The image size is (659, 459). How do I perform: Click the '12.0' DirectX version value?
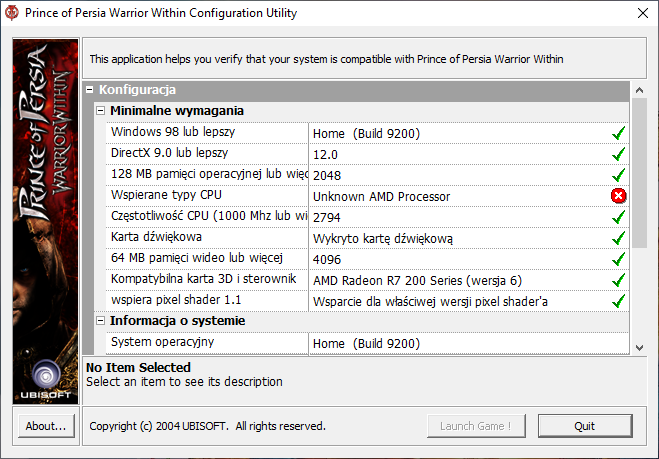coord(325,155)
